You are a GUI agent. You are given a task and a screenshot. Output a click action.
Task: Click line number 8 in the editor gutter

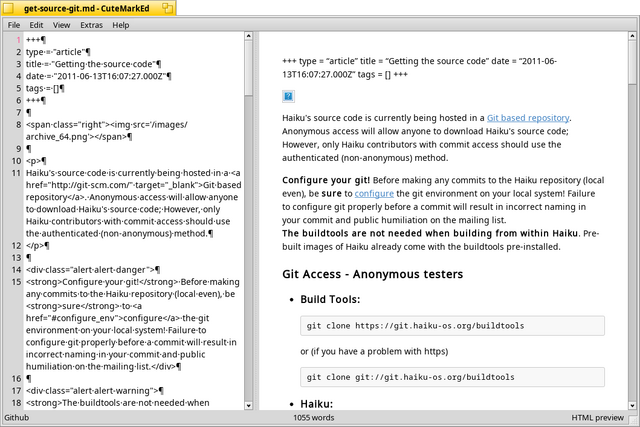[x=18, y=125]
